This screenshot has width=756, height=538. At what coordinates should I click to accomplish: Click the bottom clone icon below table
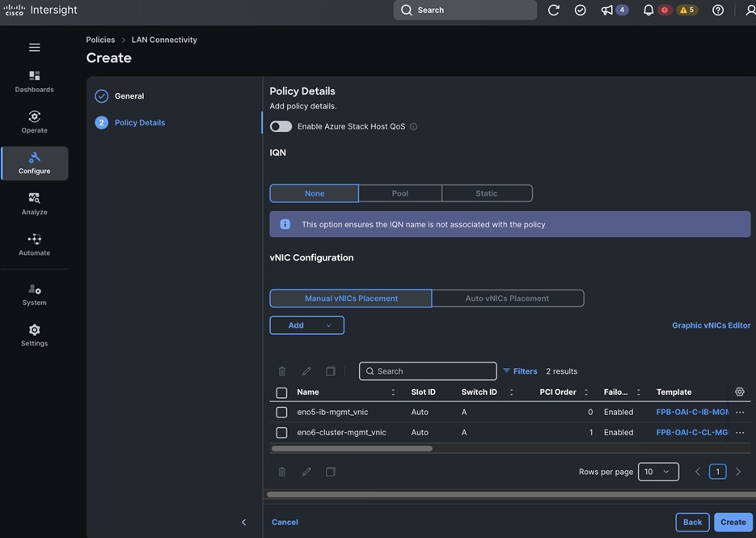330,472
